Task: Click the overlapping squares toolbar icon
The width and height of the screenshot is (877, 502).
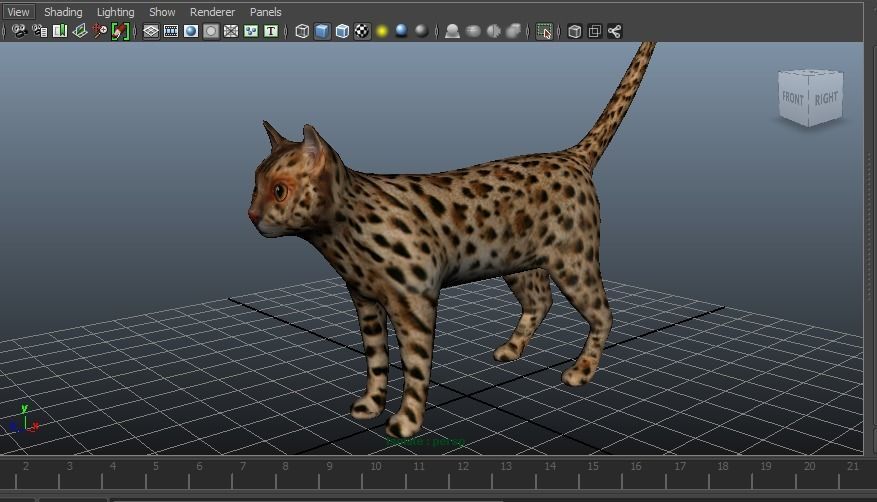Action: tap(595, 31)
